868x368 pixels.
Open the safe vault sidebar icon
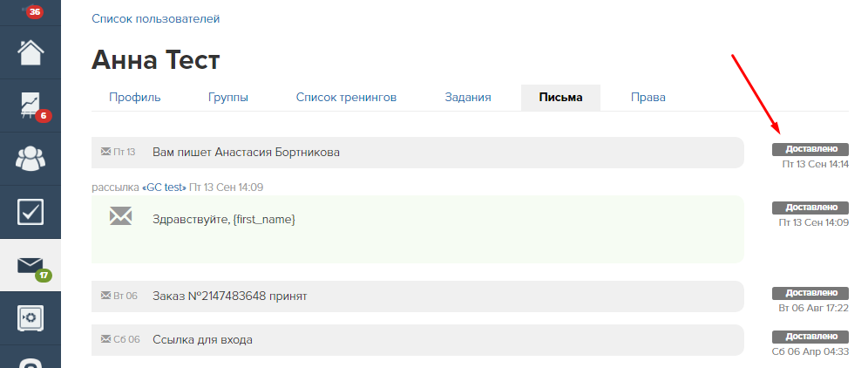coord(31,317)
